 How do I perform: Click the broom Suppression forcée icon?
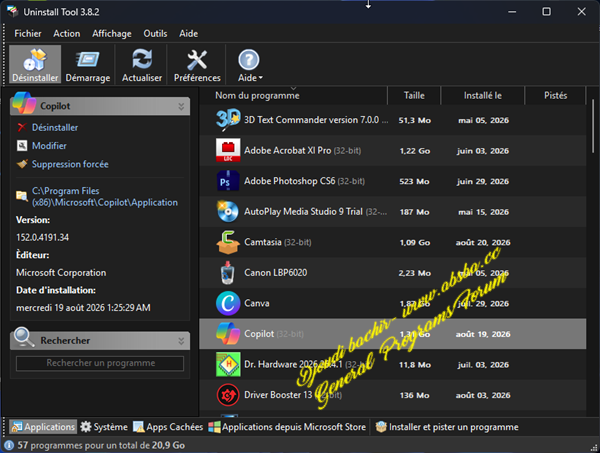tap(22, 164)
